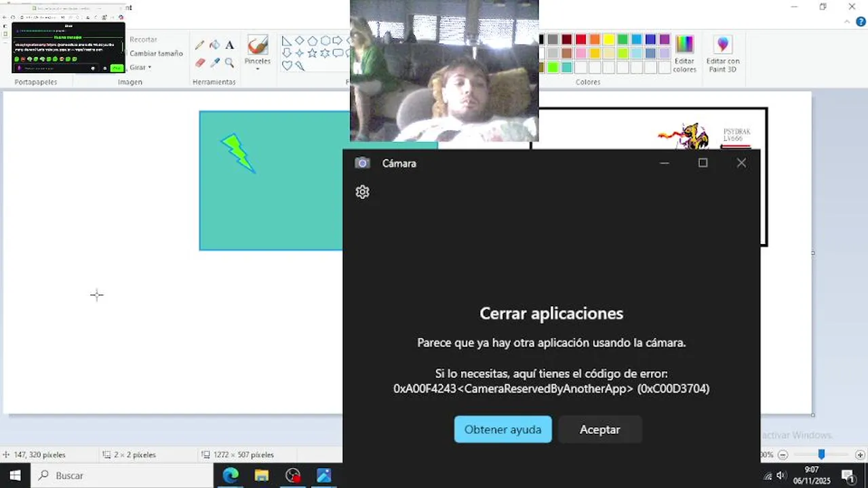Pick the indigo color swatch
The width and height of the screenshot is (868, 488).
click(650, 39)
